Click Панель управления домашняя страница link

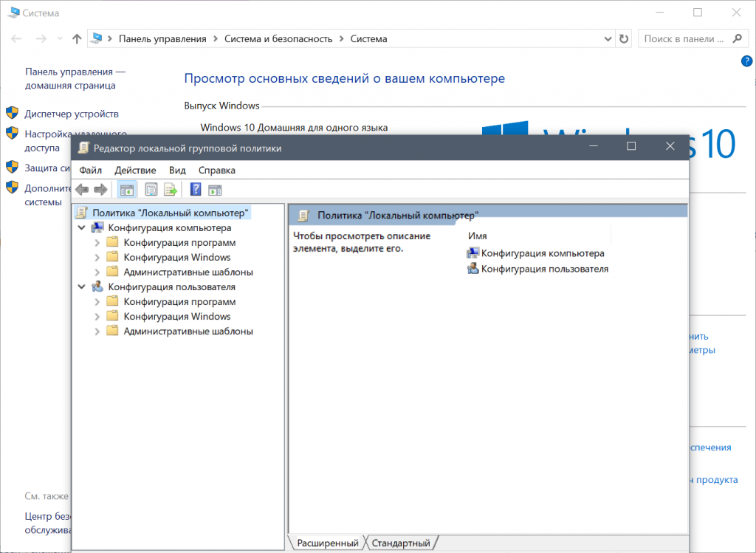click(75, 78)
